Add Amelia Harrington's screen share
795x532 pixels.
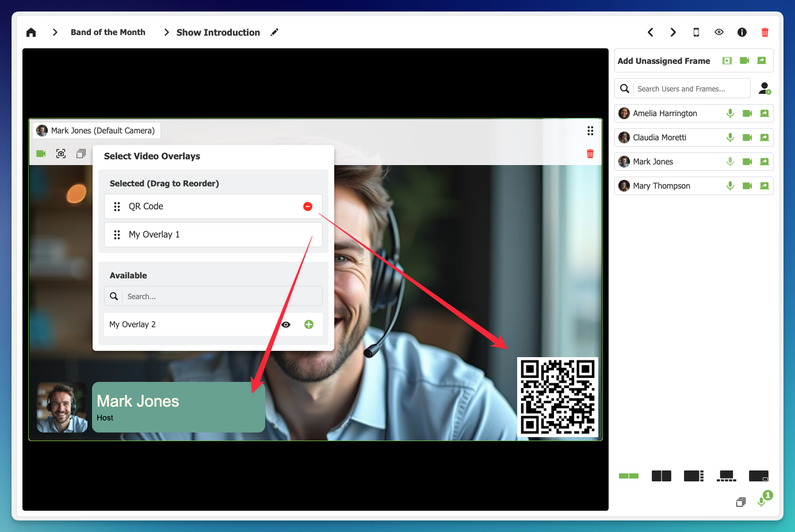point(765,113)
